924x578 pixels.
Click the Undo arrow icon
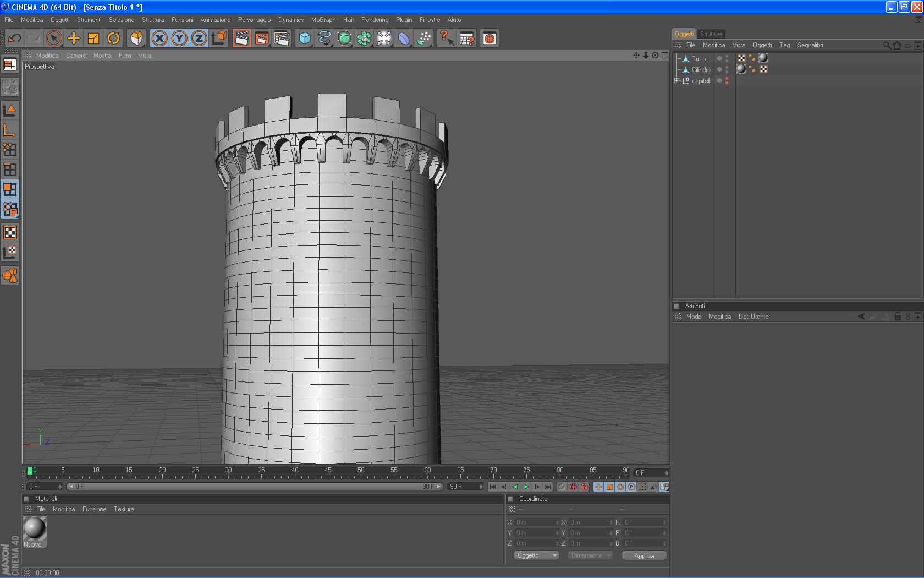[14, 39]
